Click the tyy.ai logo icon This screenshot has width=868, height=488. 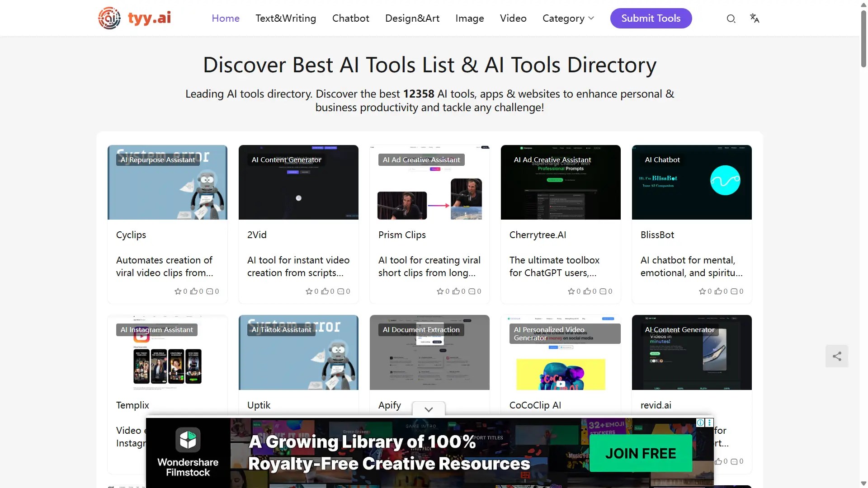tap(109, 18)
